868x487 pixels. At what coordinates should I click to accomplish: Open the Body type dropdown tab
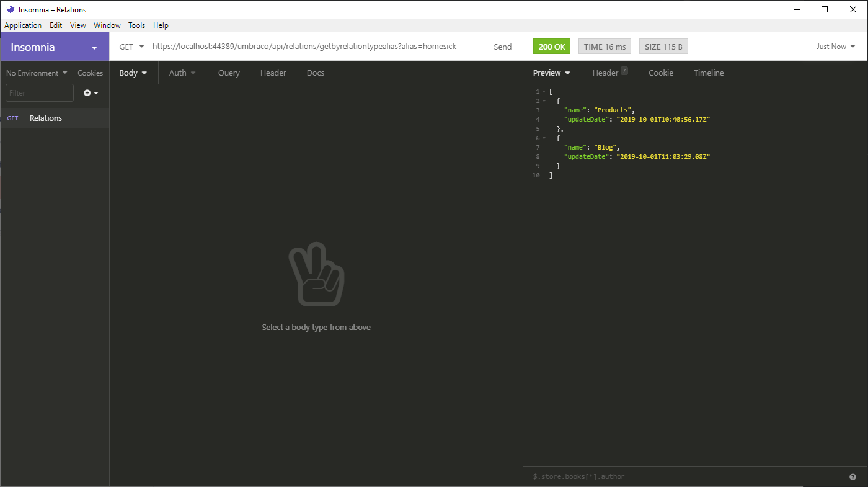point(133,73)
